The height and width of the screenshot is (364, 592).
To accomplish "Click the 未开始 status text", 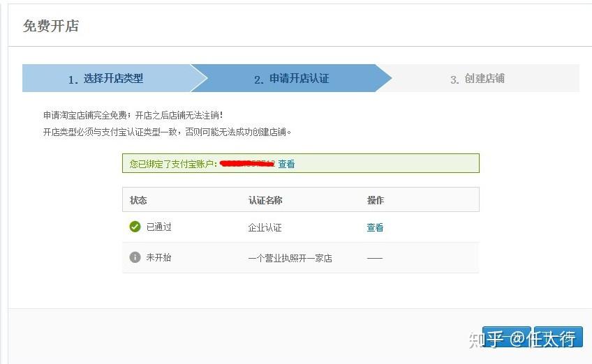I will tap(159, 257).
